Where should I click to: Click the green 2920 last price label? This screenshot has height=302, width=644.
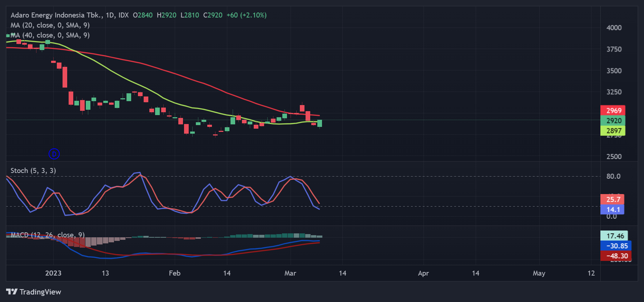613,121
